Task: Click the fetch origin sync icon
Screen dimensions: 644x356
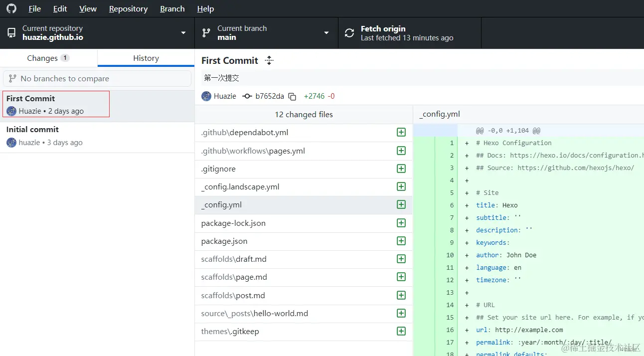Action: click(x=350, y=33)
